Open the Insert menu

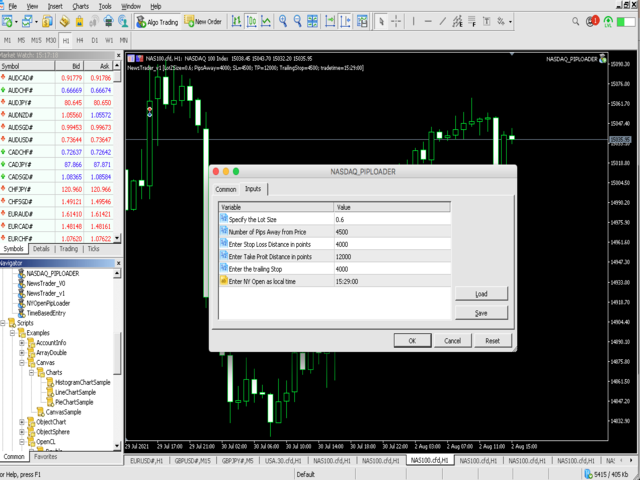click(x=55, y=6)
